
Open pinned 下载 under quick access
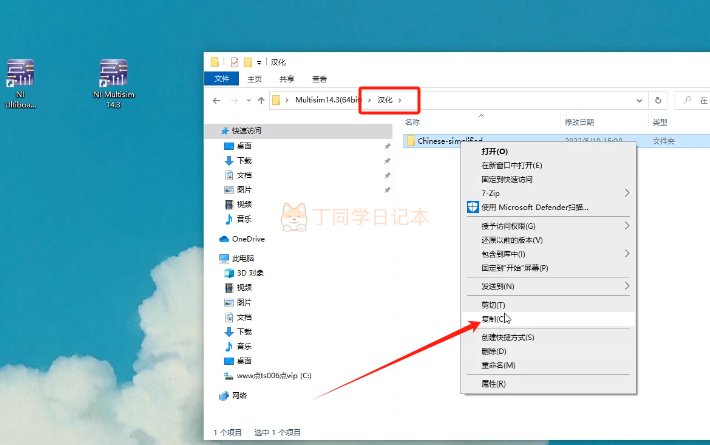(244, 161)
